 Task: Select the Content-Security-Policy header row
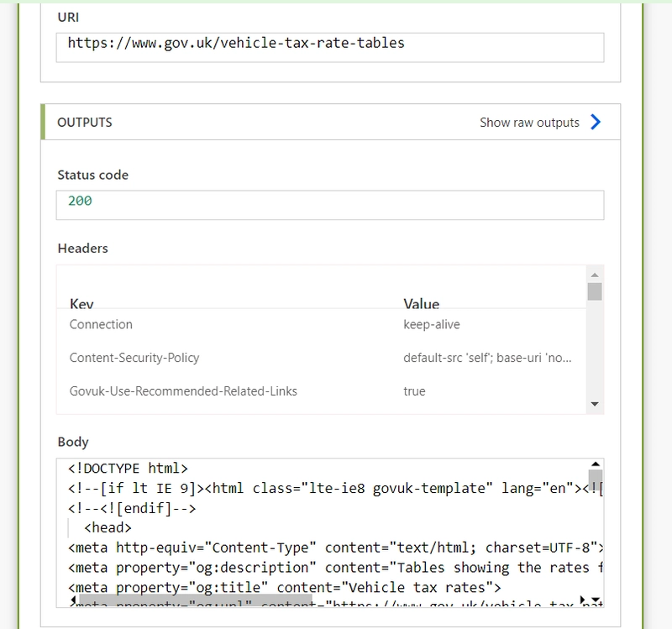pyautogui.click(x=322, y=358)
